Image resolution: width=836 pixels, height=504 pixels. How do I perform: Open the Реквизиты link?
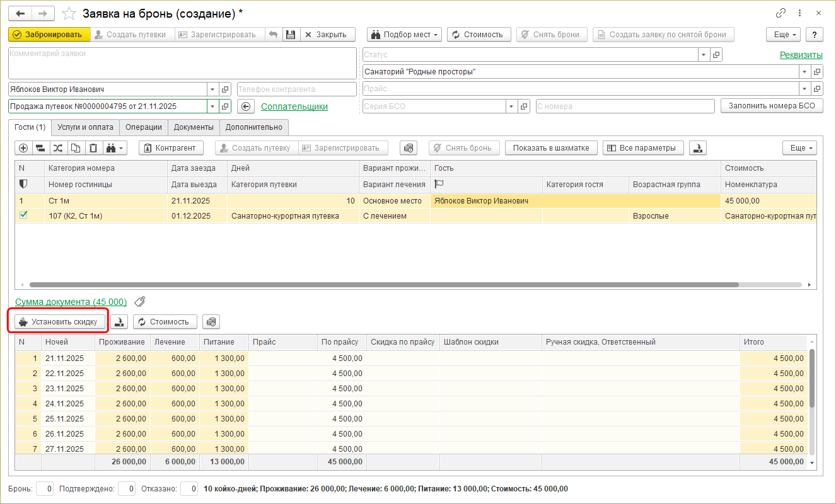[x=801, y=55]
